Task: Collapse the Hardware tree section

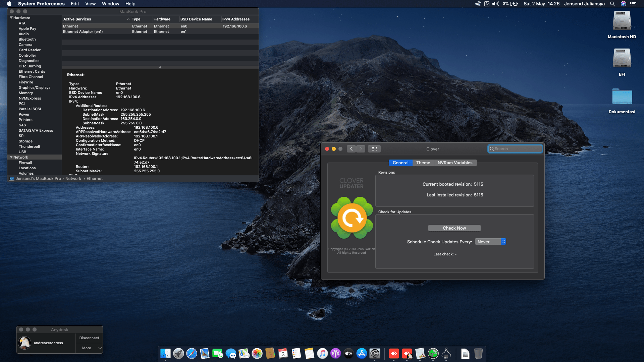Action: [11, 18]
